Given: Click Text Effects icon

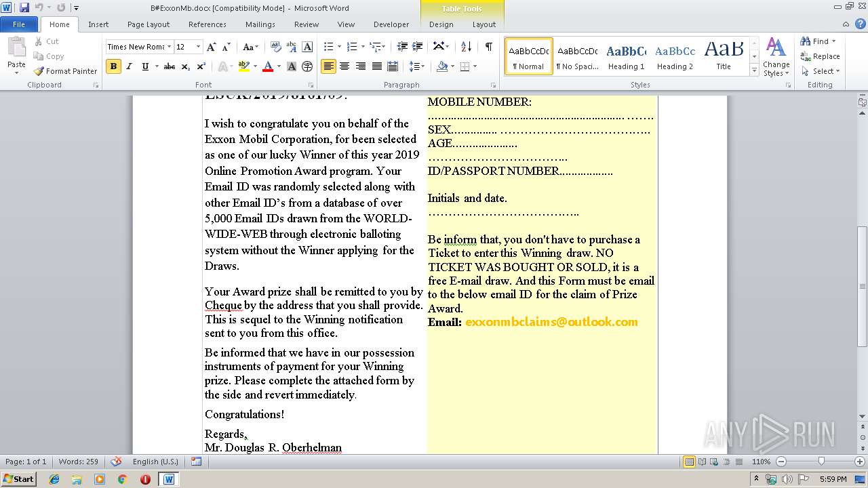Looking at the screenshot, I should click(222, 66).
